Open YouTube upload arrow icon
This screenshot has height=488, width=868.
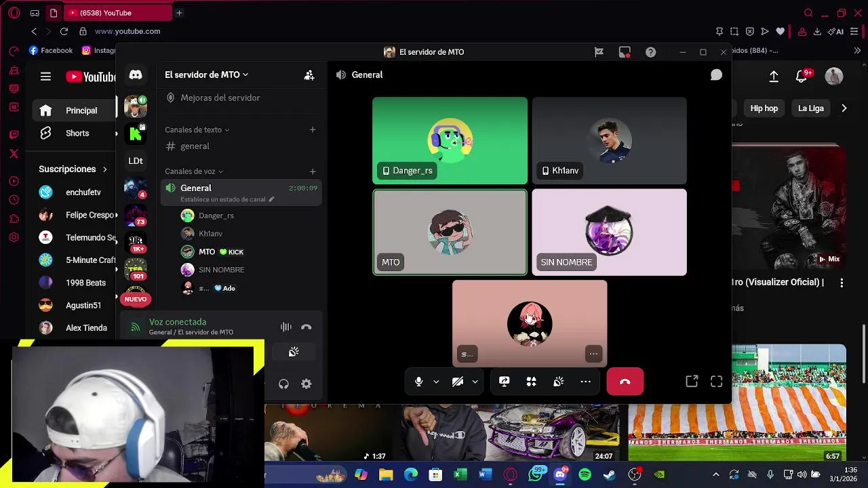pyautogui.click(x=774, y=77)
